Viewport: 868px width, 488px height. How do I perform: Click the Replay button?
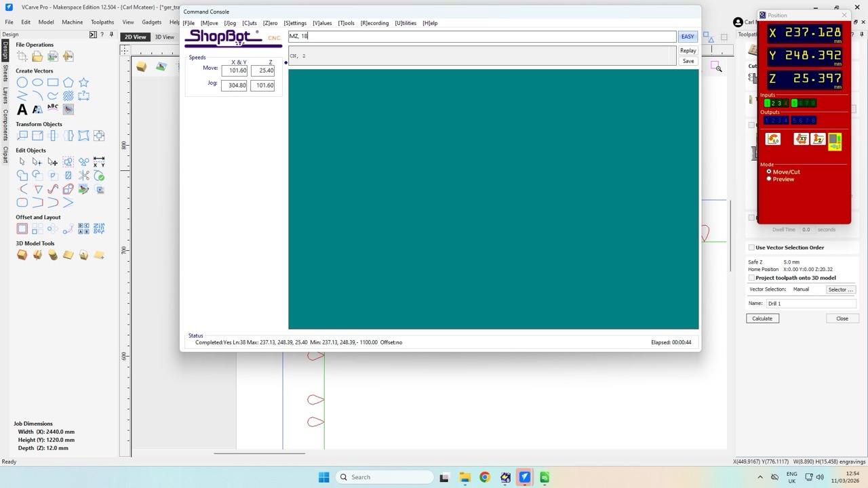click(688, 51)
